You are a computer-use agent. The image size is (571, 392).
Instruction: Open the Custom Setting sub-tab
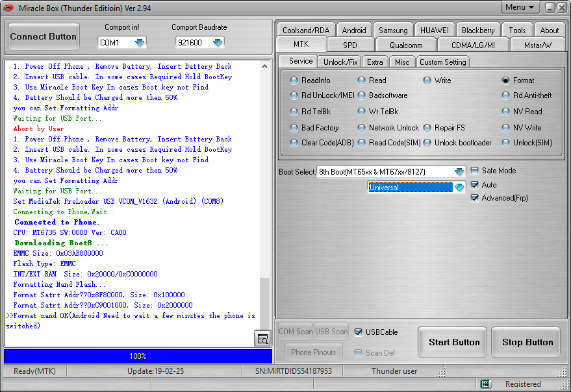click(443, 62)
